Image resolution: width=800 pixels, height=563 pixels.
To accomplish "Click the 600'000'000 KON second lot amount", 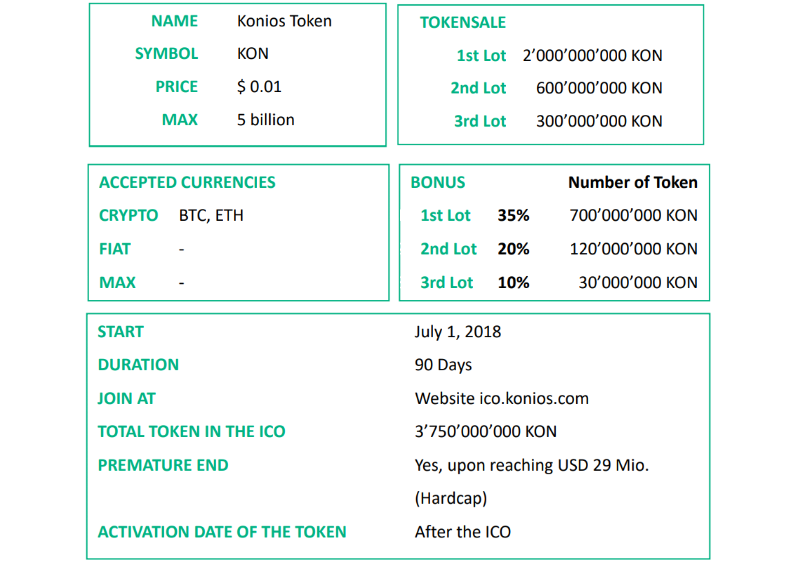I will (x=599, y=88).
